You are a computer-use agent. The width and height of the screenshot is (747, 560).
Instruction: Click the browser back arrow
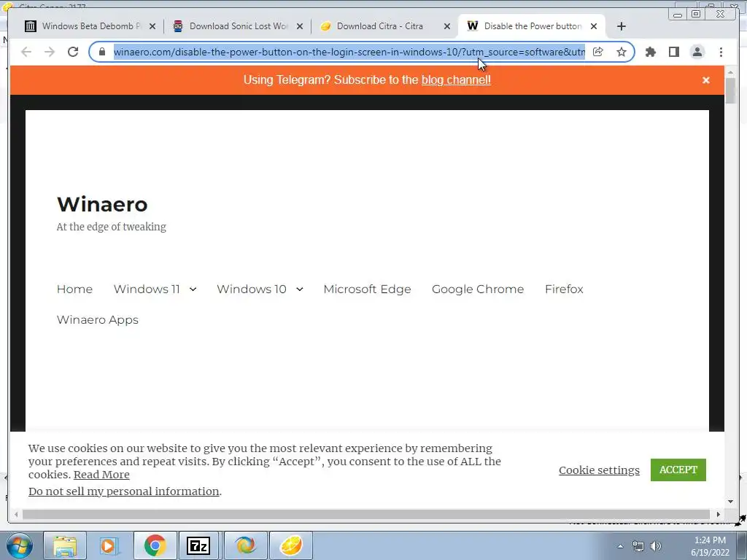pyautogui.click(x=26, y=52)
